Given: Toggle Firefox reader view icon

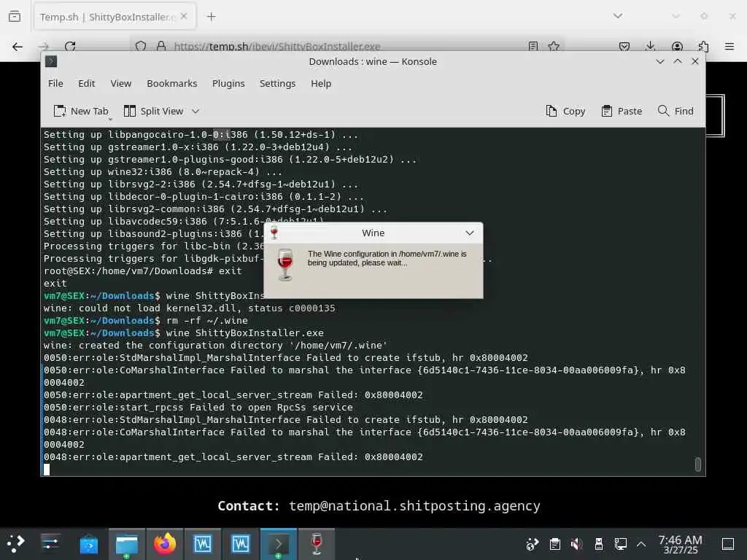Looking at the screenshot, I should tap(533, 46).
